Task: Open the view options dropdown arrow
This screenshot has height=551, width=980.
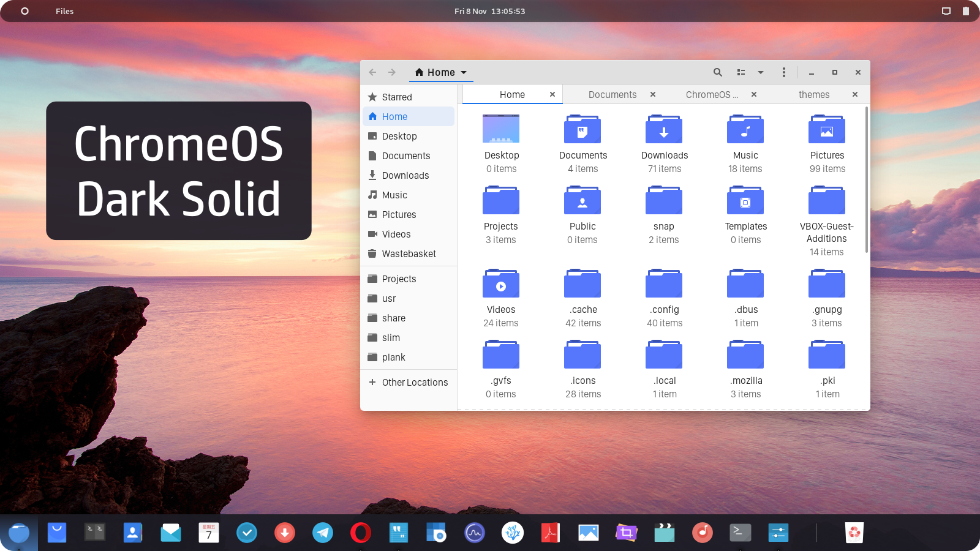Action: pyautogui.click(x=761, y=72)
